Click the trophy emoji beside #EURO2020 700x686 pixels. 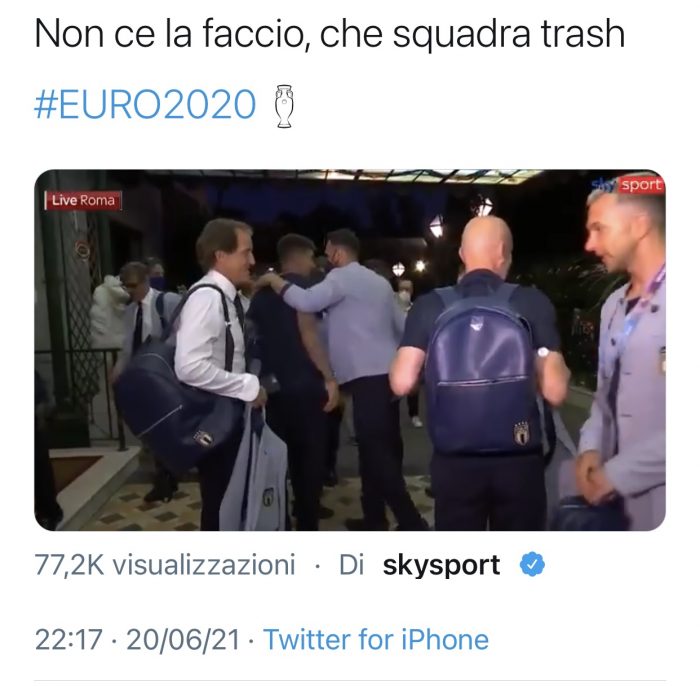(x=285, y=106)
